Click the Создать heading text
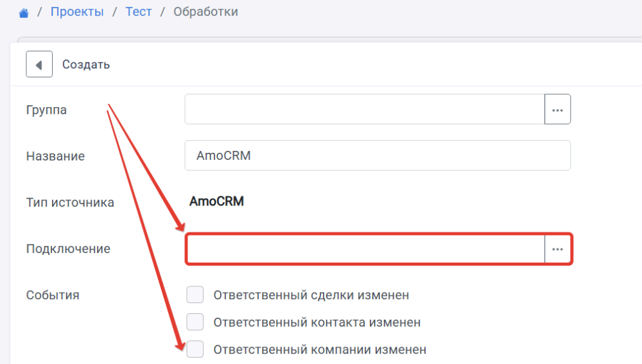642x364 pixels. tap(86, 65)
